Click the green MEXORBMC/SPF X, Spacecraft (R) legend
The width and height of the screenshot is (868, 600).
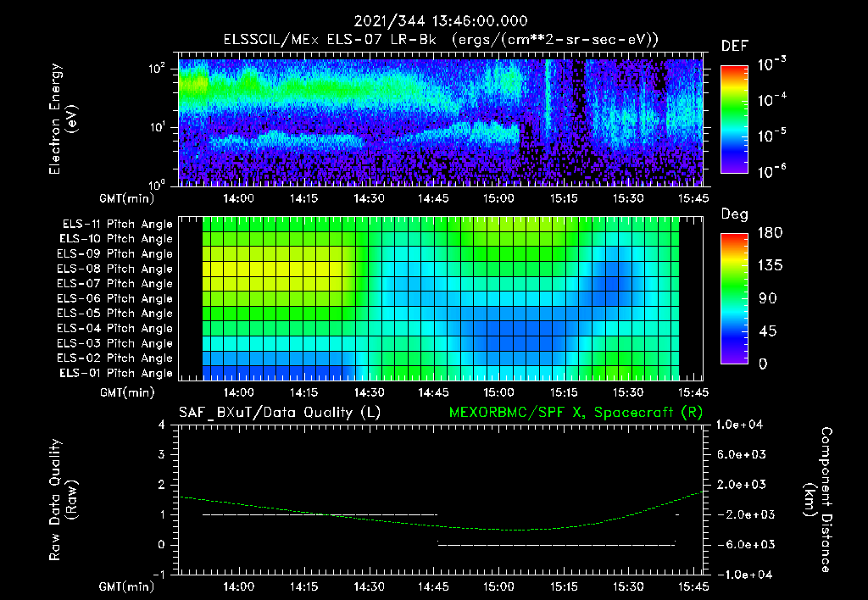point(576,413)
